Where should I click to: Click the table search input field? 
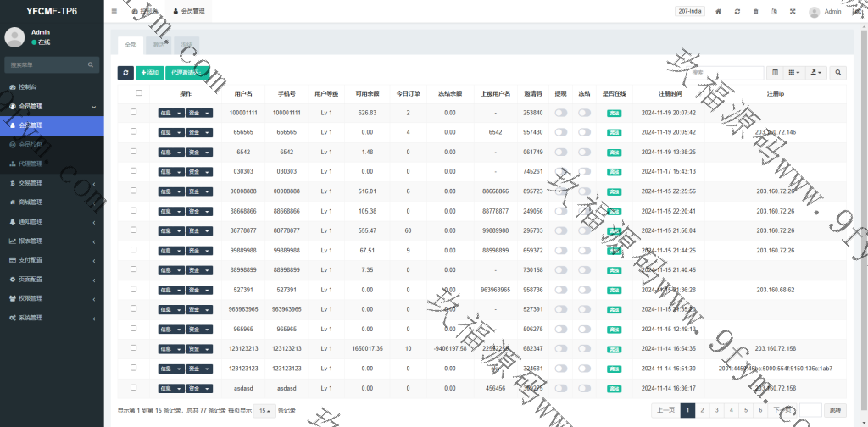click(x=728, y=73)
